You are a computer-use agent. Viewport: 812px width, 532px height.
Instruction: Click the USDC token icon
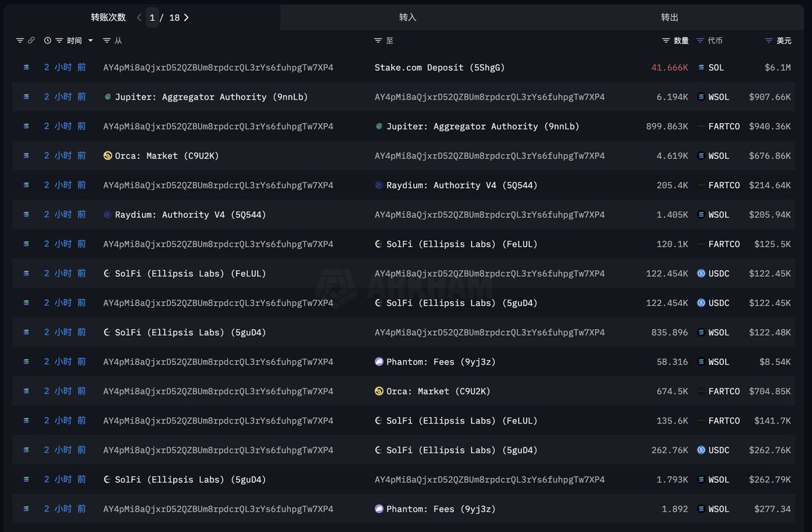coord(702,273)
